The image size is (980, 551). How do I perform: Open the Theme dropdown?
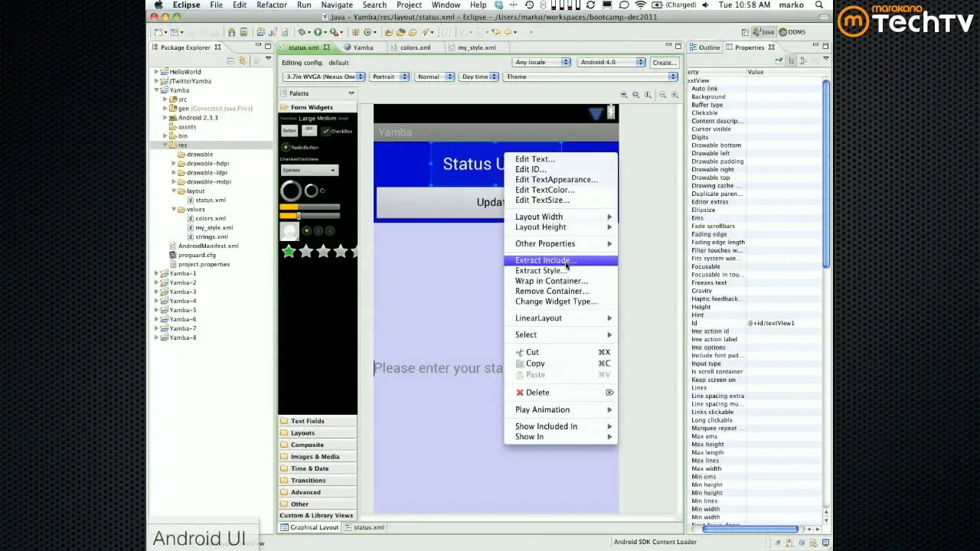click(x=591, y=77)
